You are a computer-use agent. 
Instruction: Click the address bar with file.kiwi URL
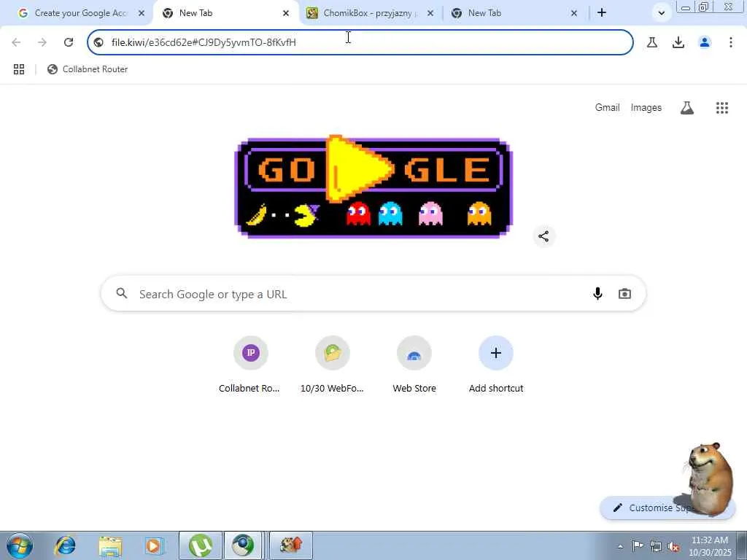[360, 42]
